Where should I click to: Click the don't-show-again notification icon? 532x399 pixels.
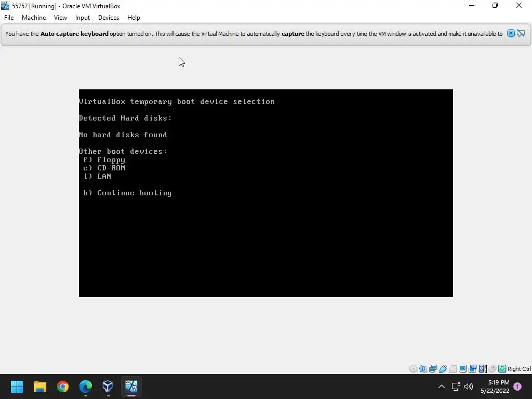point(521,33)
